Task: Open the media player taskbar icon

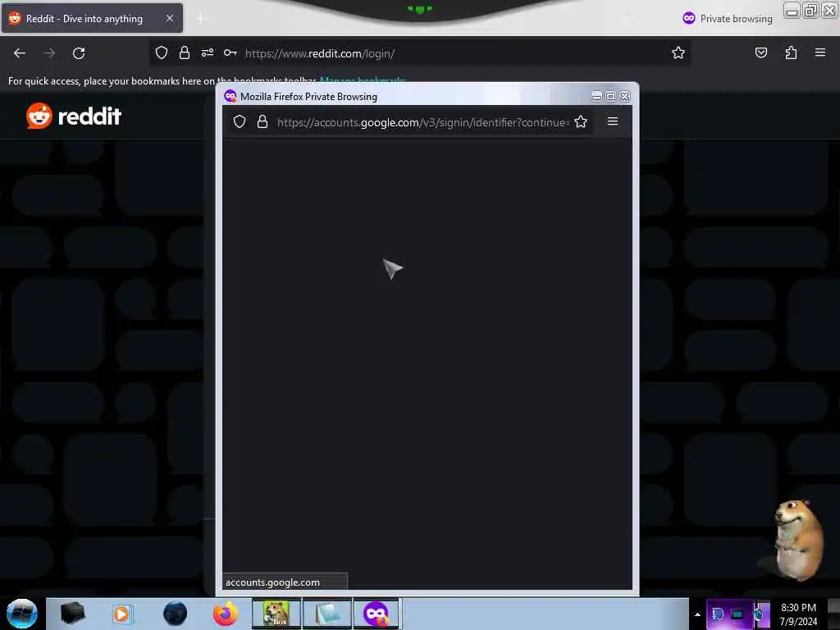Action: [121, 614]
